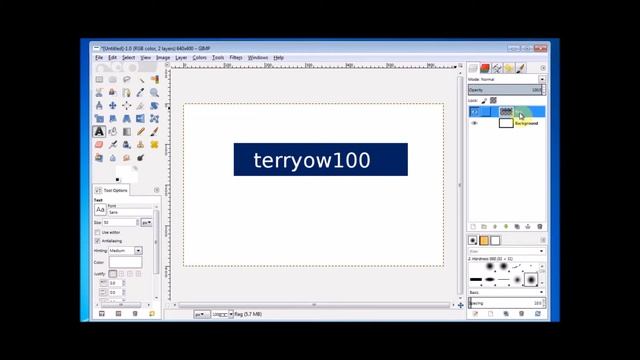Open the text Color swatch
The width and height of the screenshot is (640, 360).
pos(125,262)
